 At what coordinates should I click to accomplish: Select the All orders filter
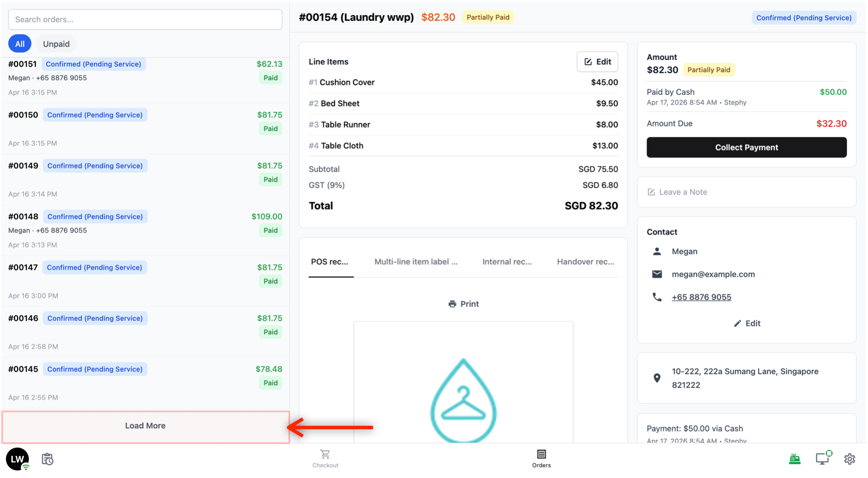pyautogui.click(x=20, y=44)
